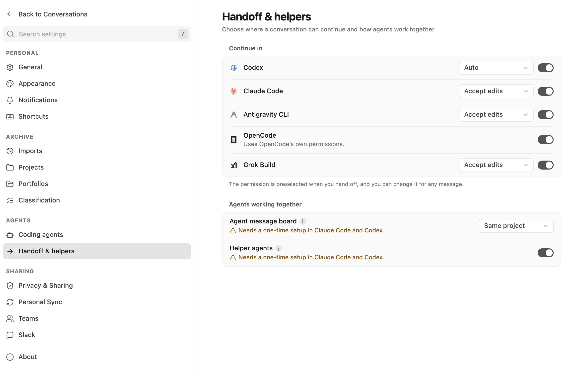This screenshot has width=588, height=379.
Task: Toggle Codex handoff off
Action: click(x=545, y=68)
